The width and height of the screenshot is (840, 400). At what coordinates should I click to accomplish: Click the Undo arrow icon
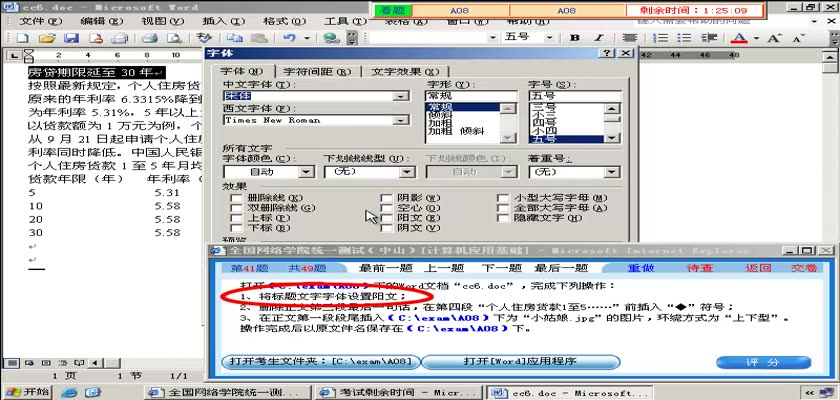tap(289, 38)
